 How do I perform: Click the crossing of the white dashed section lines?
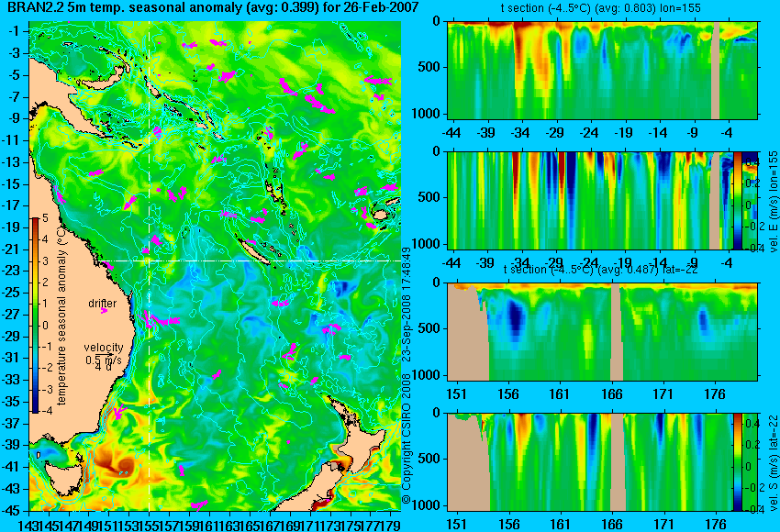coord(150,260)
